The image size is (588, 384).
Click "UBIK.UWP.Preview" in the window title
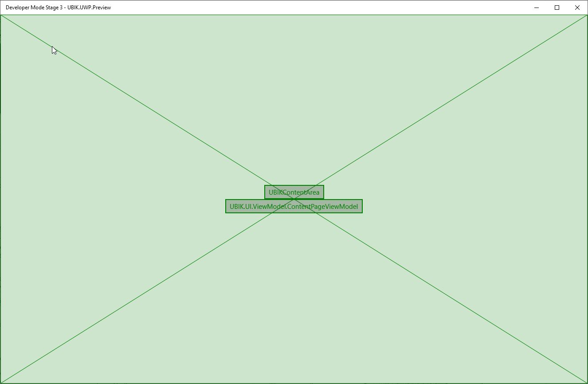pos(89,8)
